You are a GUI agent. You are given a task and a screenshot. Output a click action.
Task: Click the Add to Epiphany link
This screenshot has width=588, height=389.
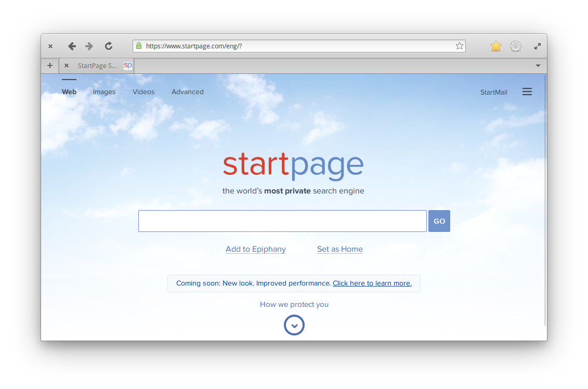[x=256, y=249]
